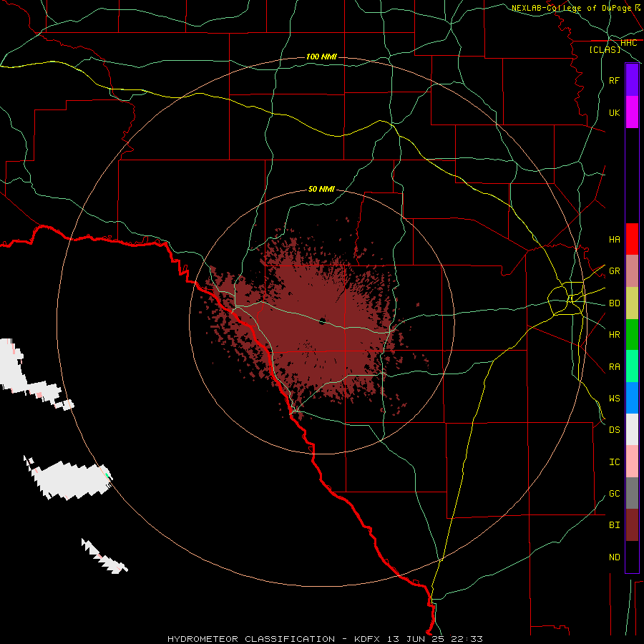Click the GR legend label
The image size is (644, 644).
(x=614, y=271)
